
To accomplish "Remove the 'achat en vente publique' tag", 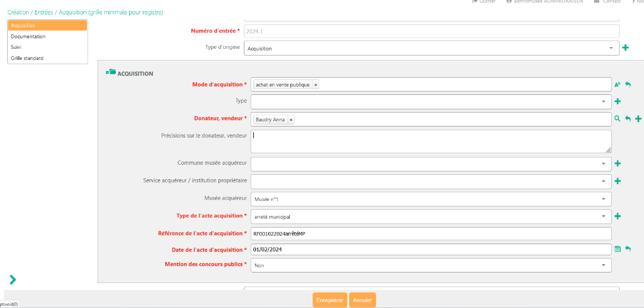I will pyautogui.click(x=315, y=85).
